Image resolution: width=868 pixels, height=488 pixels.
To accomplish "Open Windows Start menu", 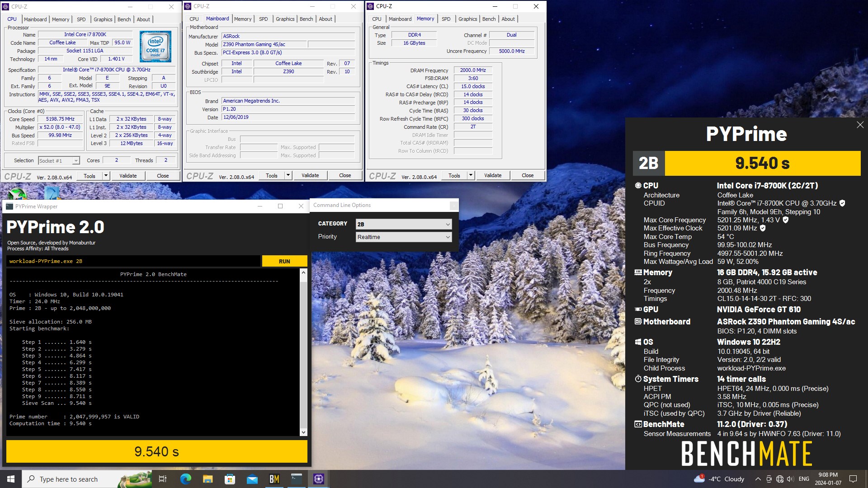I will click(11, 479).
